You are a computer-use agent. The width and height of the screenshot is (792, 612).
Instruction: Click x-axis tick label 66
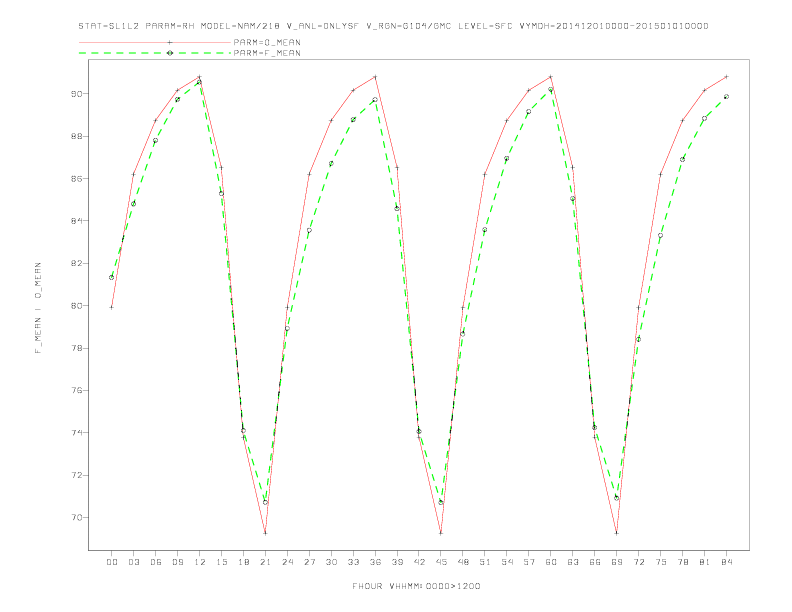595,562
